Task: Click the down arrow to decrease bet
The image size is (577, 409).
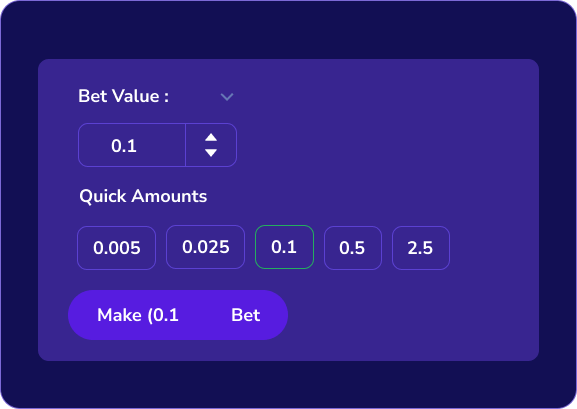Action: (x=211, y=153)
